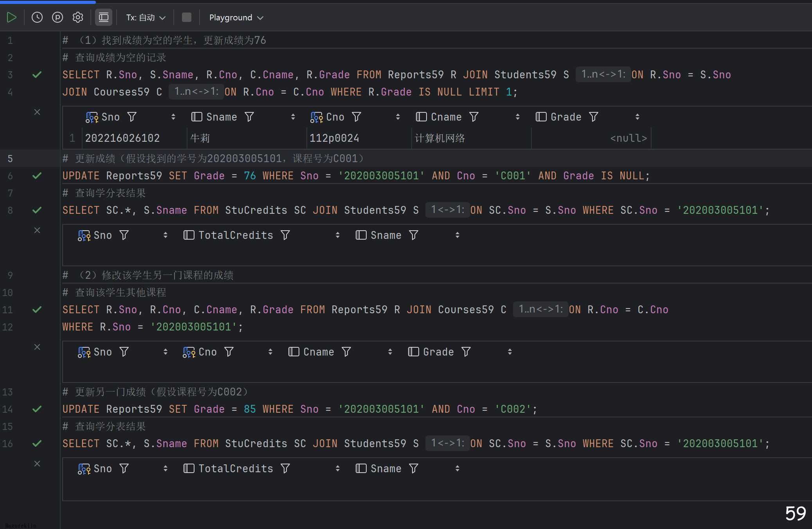The height and width of the screenshot is (529, 812).
Task: Click the Cname column header in first result
Action: click(x=446, y=117)
